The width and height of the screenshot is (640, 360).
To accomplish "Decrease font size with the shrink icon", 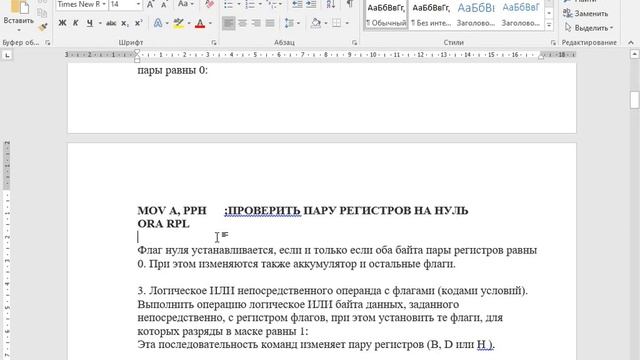I will [x=164, y=4].
